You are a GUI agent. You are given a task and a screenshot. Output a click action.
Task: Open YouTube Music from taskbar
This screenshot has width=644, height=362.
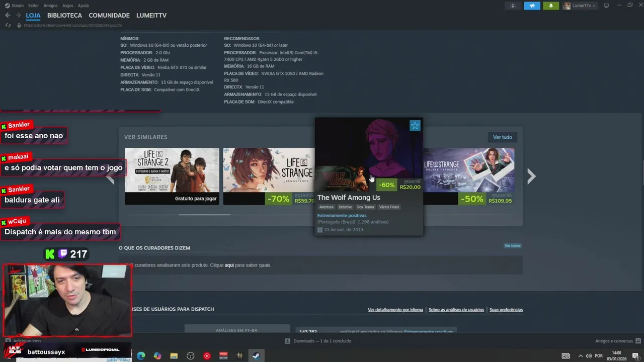pos(207,356)
